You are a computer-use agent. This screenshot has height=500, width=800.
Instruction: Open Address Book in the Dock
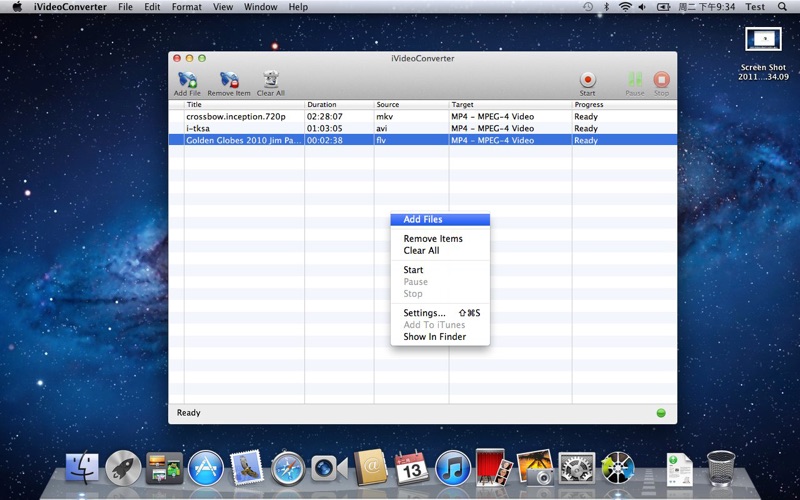coord(370,467)
